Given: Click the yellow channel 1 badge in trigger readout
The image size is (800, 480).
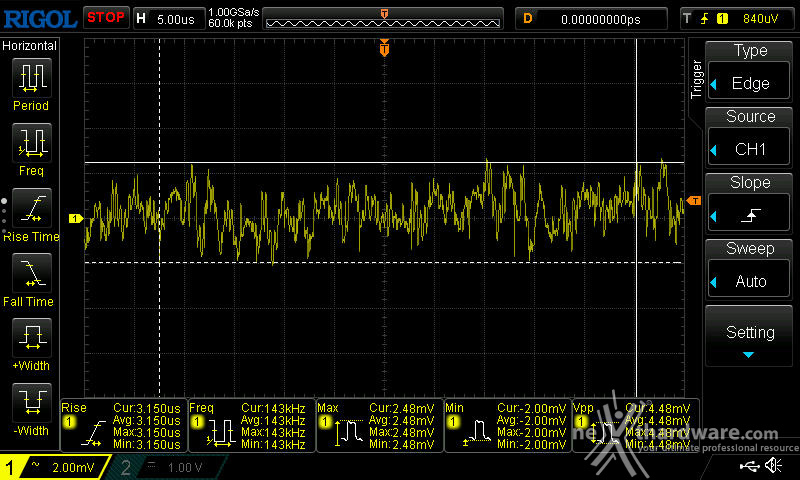Looking at the screenshot, I should tap(722, 19).
